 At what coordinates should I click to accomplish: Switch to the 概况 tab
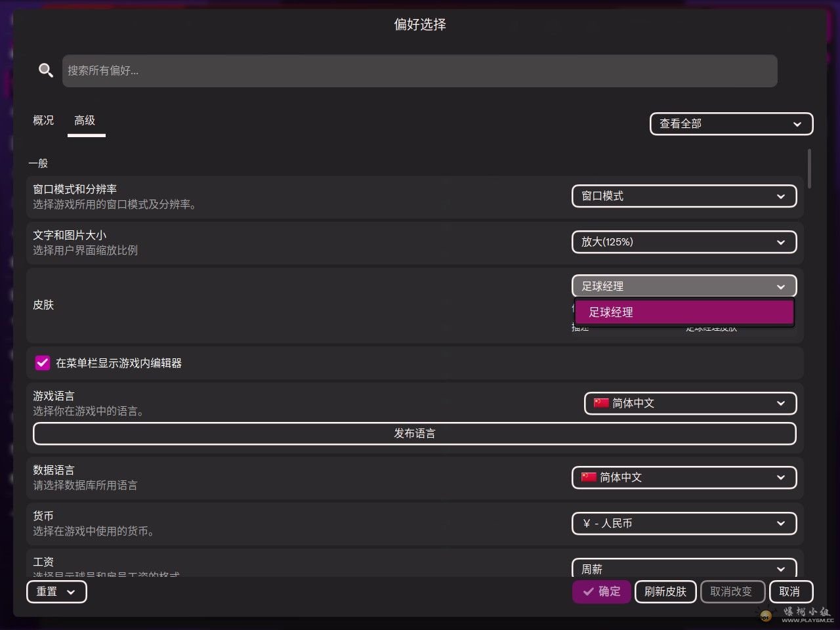(x=43, y=121)
